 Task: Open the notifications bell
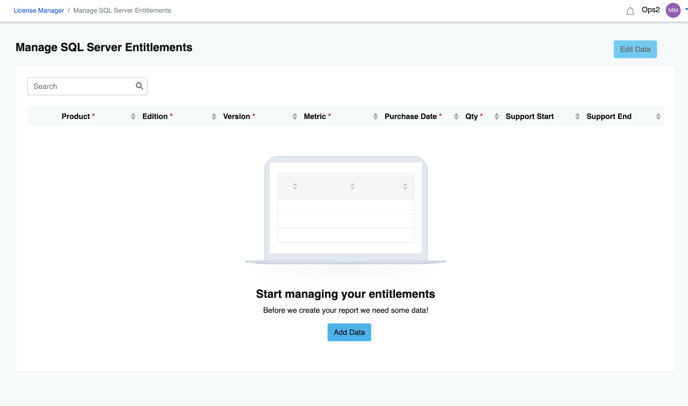coord(630,11)
